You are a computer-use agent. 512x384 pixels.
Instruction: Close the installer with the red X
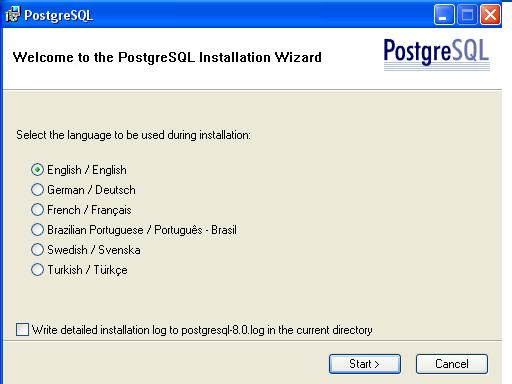coord(490,15)
